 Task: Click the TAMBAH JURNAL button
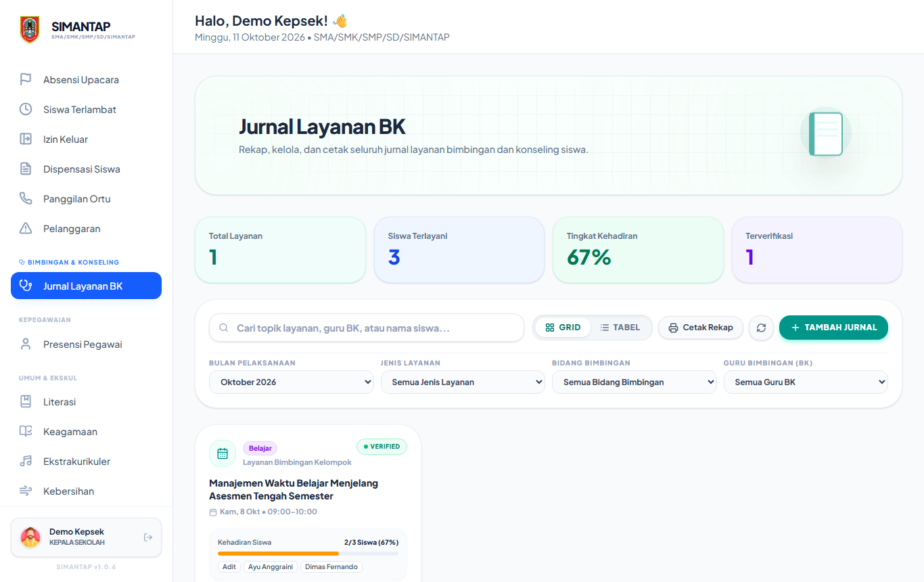pyautogui.click(x=833, y=328)
